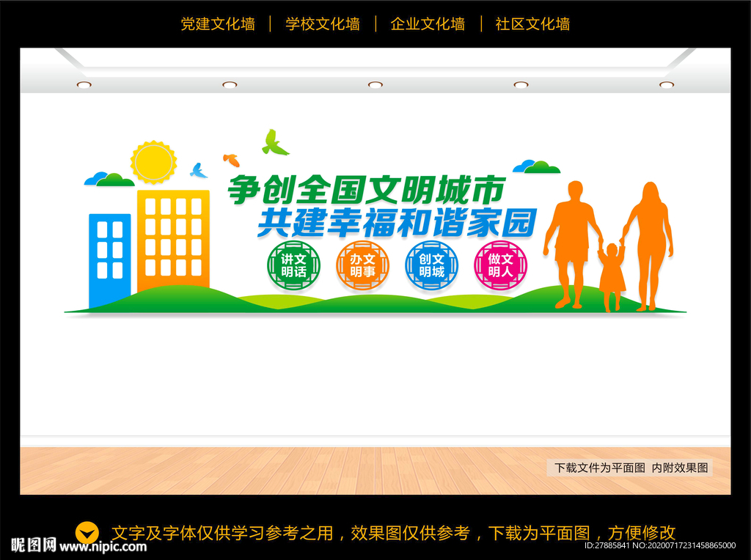Click the pink 做文明人 circular badge

point(500,265)
